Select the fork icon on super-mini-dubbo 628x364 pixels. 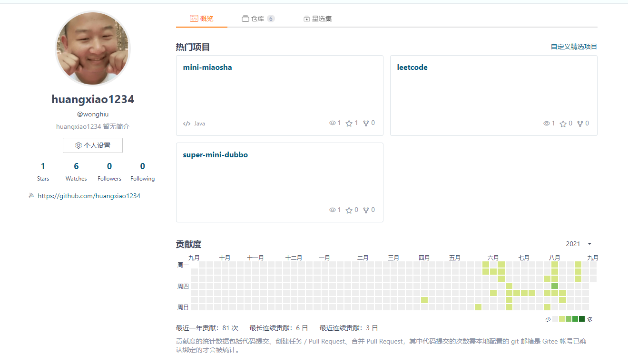tap(365, 210)
